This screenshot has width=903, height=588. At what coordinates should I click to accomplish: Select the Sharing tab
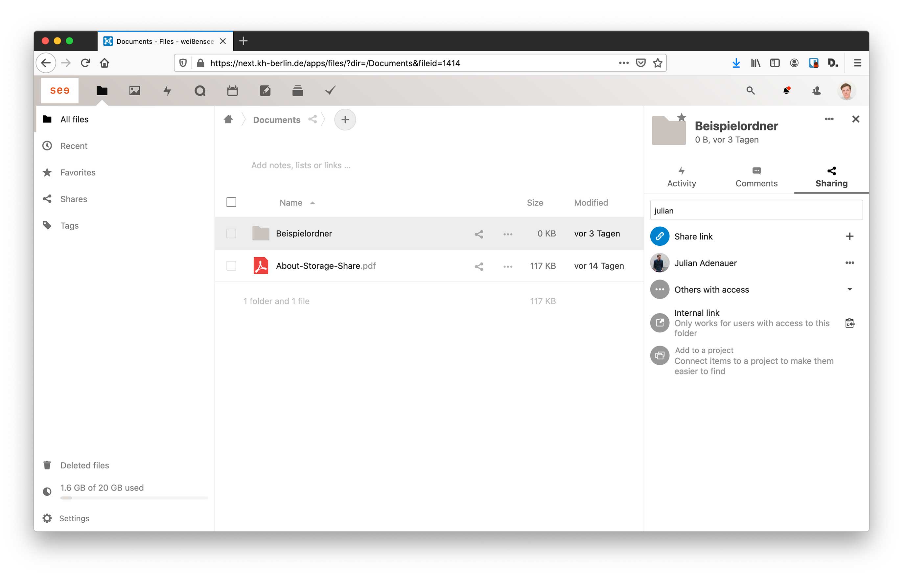click(x=831, y=177)
